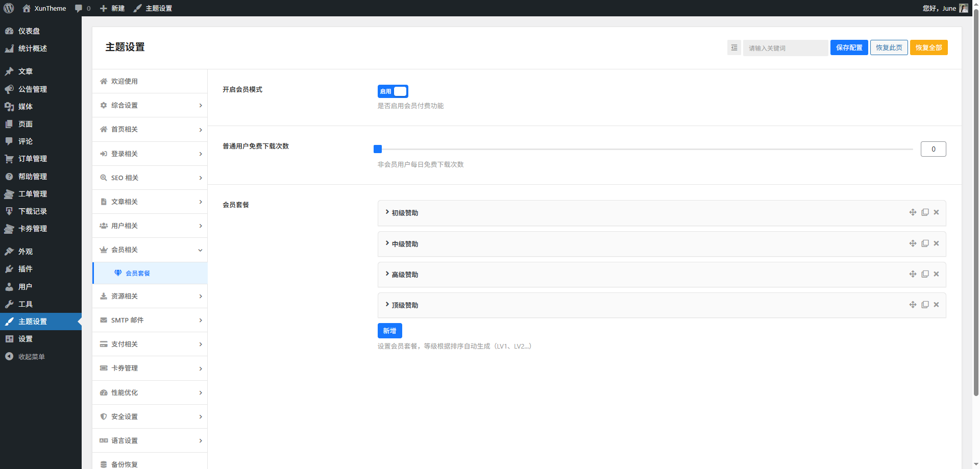Click the user avatar in top right
The height and width of the screenshot is (469, 980).
coord(964,8)
